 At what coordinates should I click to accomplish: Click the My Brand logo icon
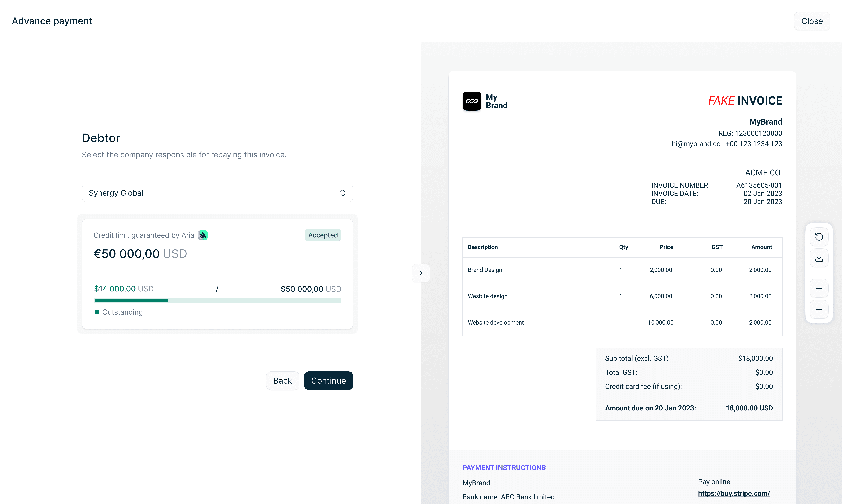point(471,101)
